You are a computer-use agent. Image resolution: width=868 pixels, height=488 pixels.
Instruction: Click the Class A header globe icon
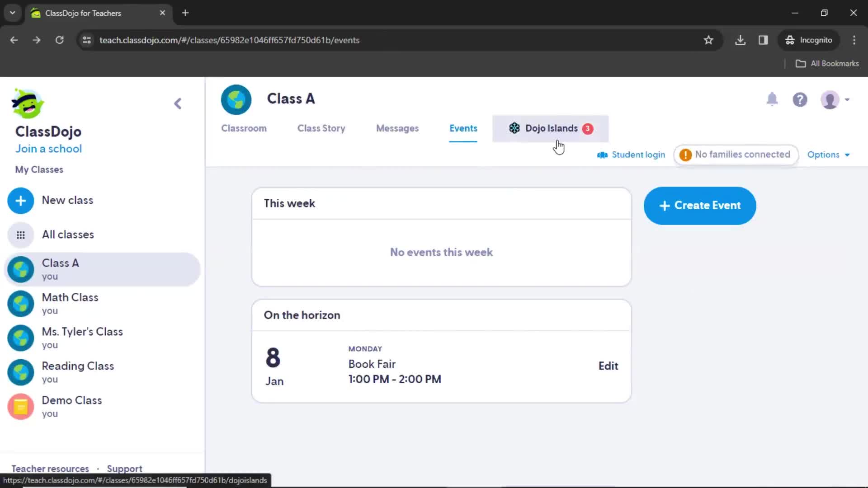236,99
